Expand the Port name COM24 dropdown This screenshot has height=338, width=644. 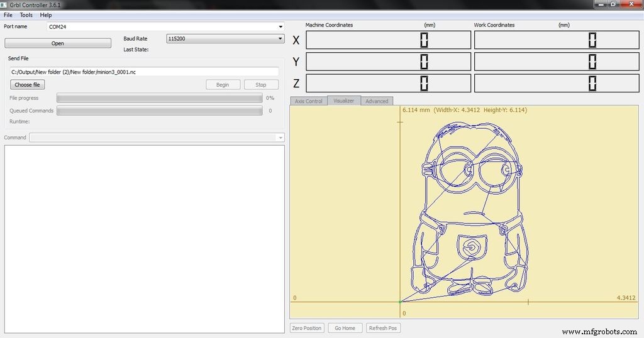(280, 27)
